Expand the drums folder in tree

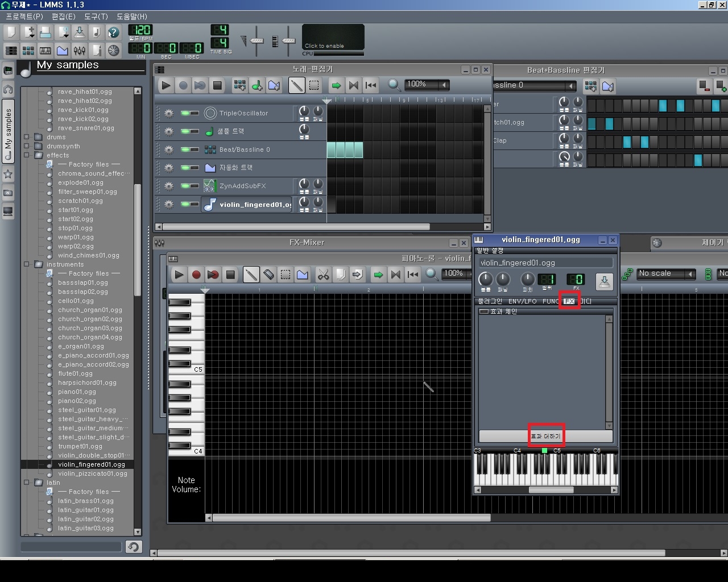point(27,137)
